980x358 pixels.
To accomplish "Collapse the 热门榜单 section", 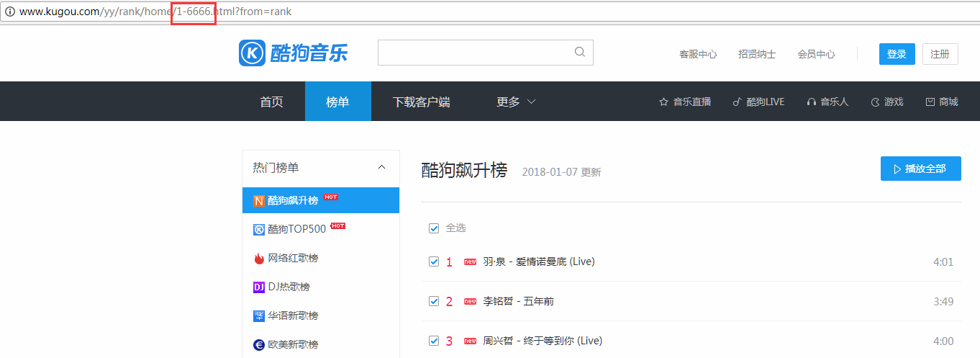I will point(382,168).
